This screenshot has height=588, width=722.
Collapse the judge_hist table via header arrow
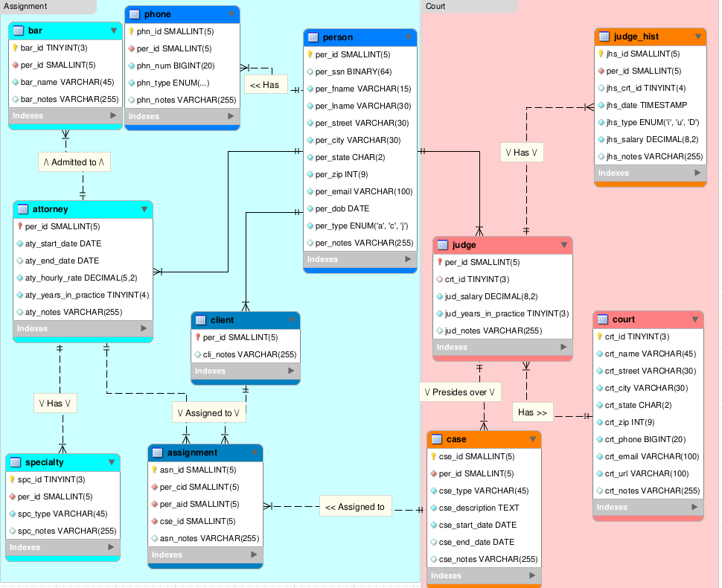tap(698, 36)
